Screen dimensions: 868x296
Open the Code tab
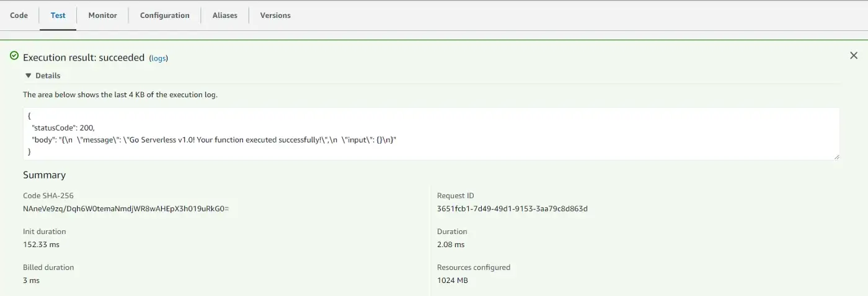(19, 15)
